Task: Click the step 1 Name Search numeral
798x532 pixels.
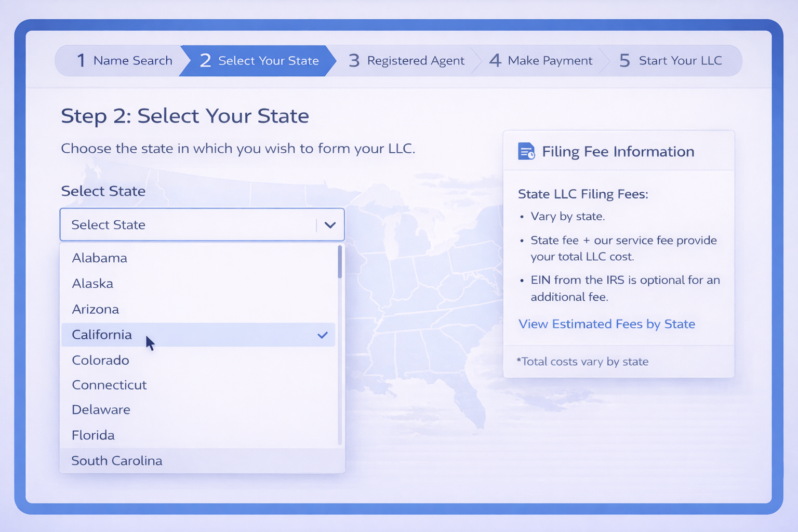Action: click(x=82, y=60)
